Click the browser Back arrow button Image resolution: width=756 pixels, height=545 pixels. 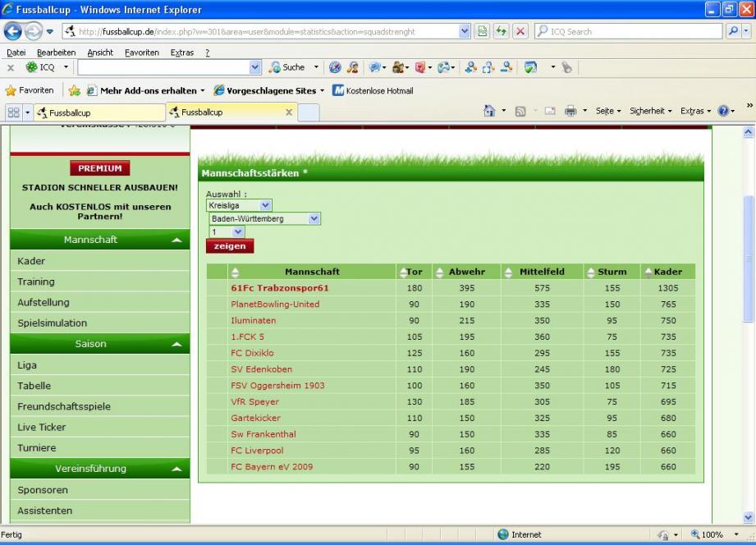pos(14,31)
